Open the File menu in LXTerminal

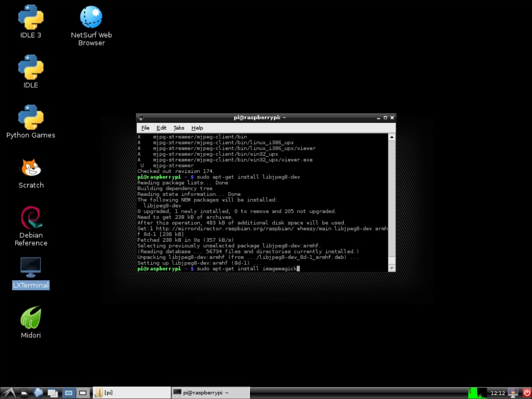point(145,128)
